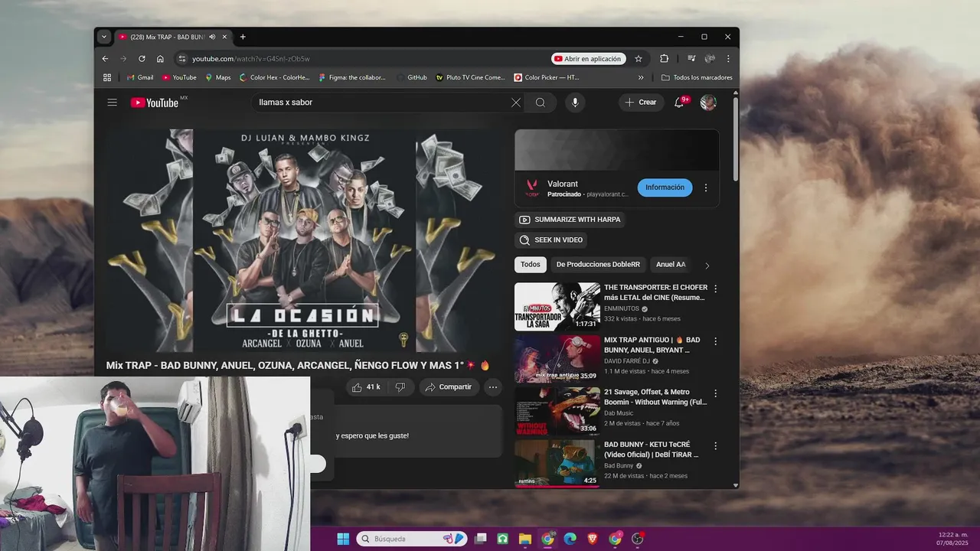Image resolution: width=980 pixels, height=551 pixels.
Task: Click SUMMARIZE WITH HARPA
Action: (x=570, y=220)
